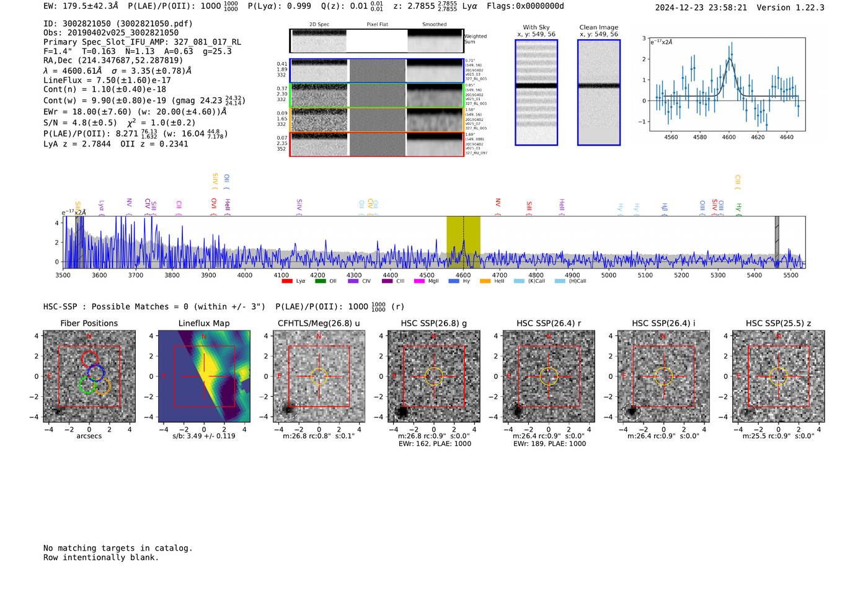Open the HSC SSP(26.4) r image
The height and width of the screenshot is (591, 868).
pyautogui.click(x=549, y=376)
